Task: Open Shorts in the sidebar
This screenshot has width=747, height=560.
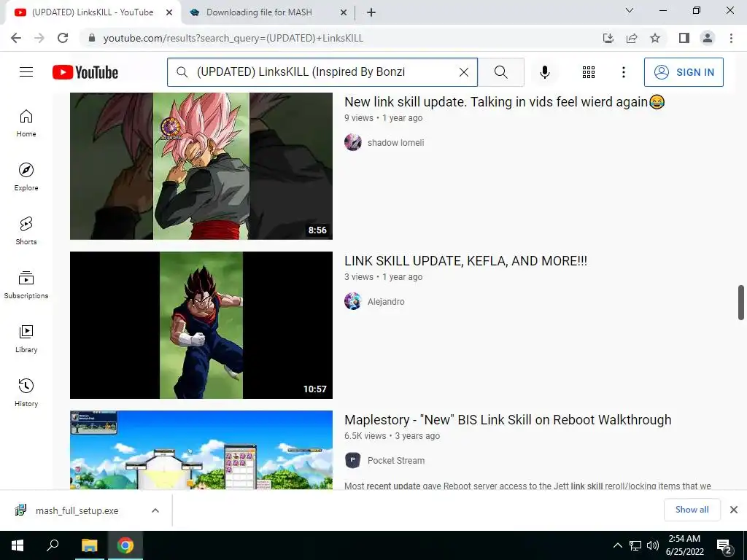Action: tap(26, 231)
